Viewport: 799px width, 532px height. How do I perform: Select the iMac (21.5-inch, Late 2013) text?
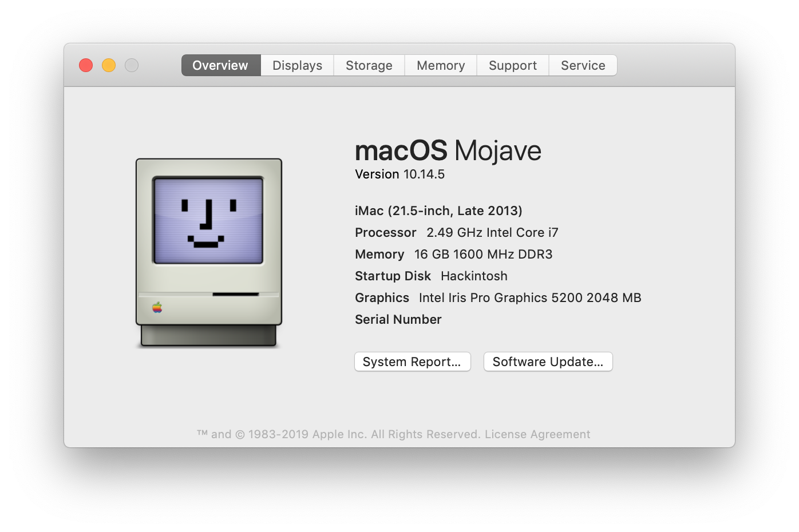click(x=438, y=211)
